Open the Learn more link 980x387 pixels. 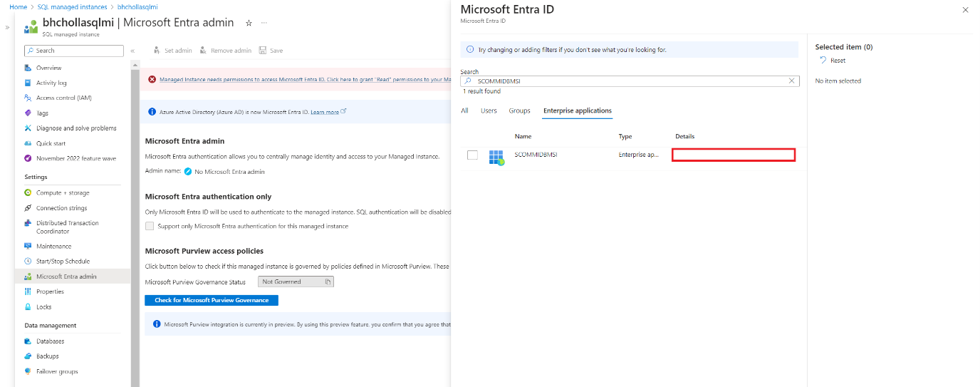325,112
